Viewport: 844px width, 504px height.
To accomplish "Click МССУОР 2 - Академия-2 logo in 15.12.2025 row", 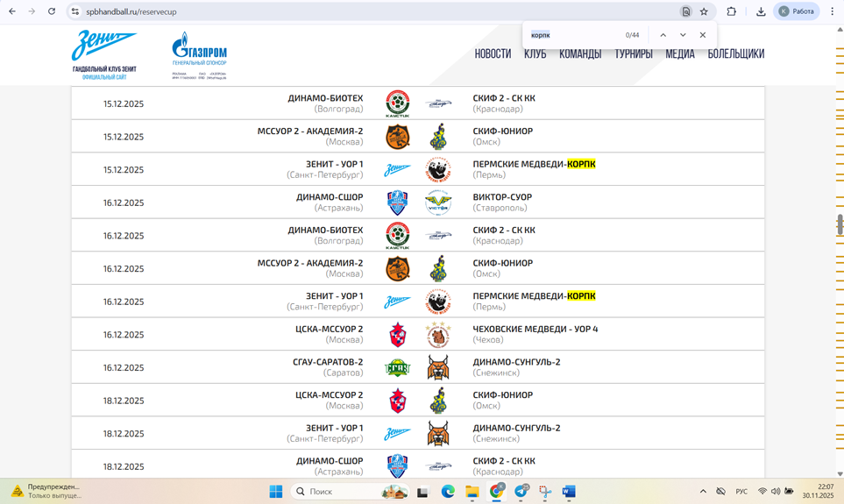I will (x=398, y=137).
